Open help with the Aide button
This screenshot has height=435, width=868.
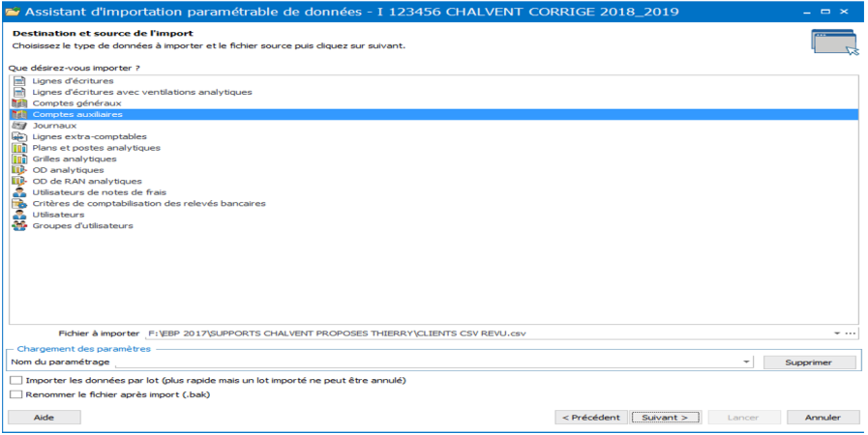[45, 418]
